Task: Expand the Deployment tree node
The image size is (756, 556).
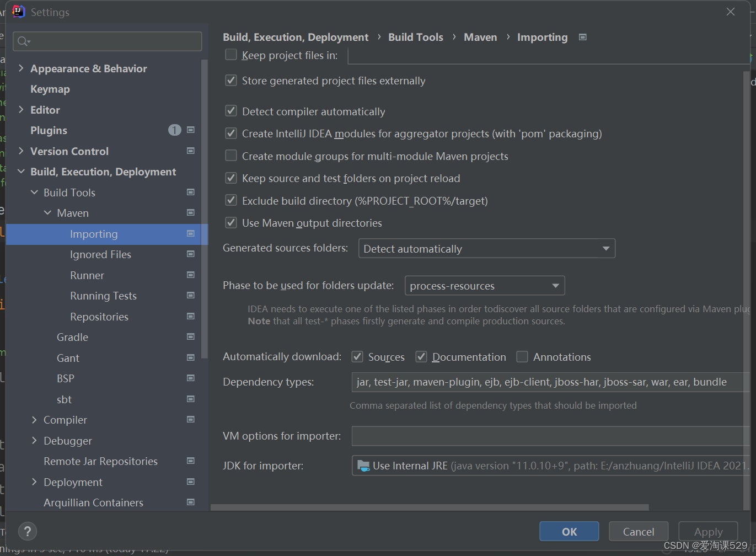Action: point(34,482)
